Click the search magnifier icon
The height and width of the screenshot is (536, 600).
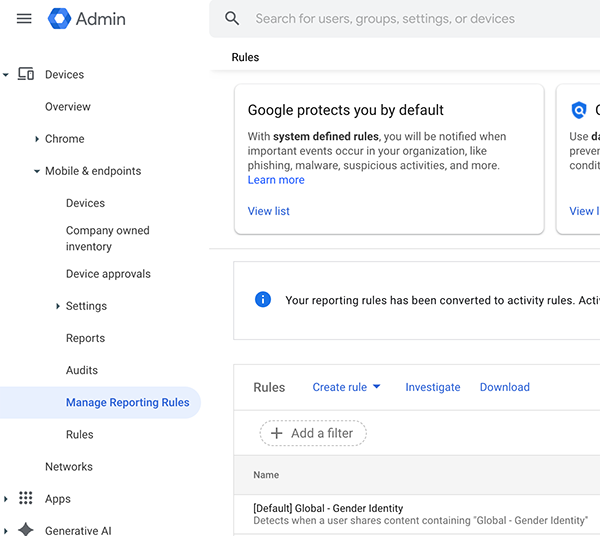[232, 18]
